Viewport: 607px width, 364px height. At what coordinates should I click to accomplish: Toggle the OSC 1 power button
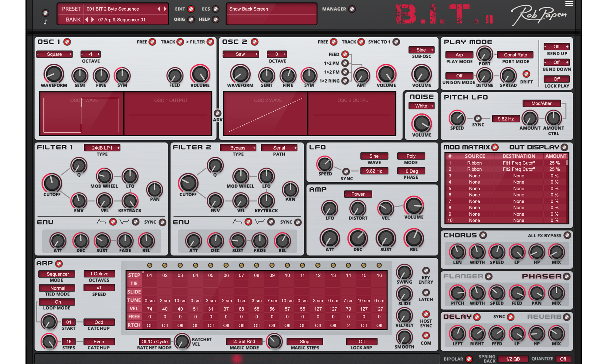[67, 42]
